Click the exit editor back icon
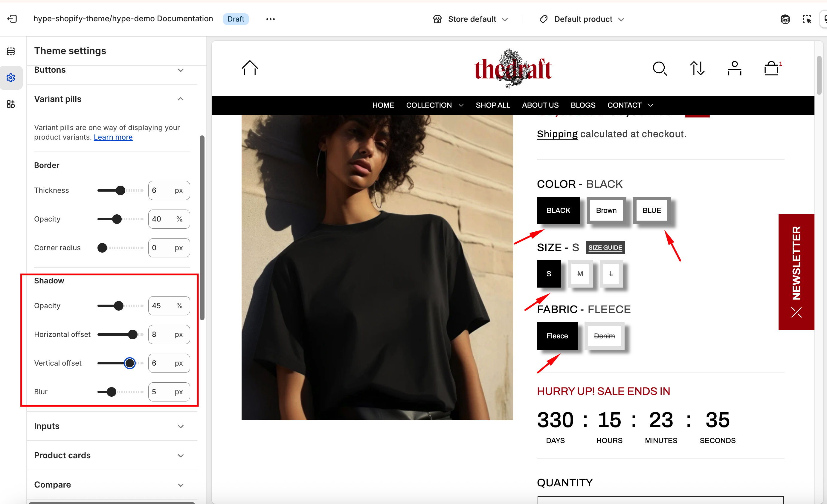Screen dimensions: 827x504 coord(12,19)
